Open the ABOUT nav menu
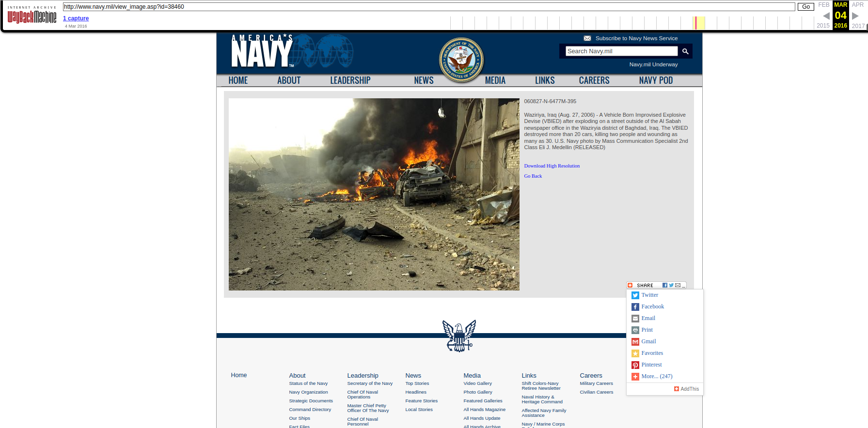Image resolution: width=868 pixels, height=428 pixels. coord(289,80)
